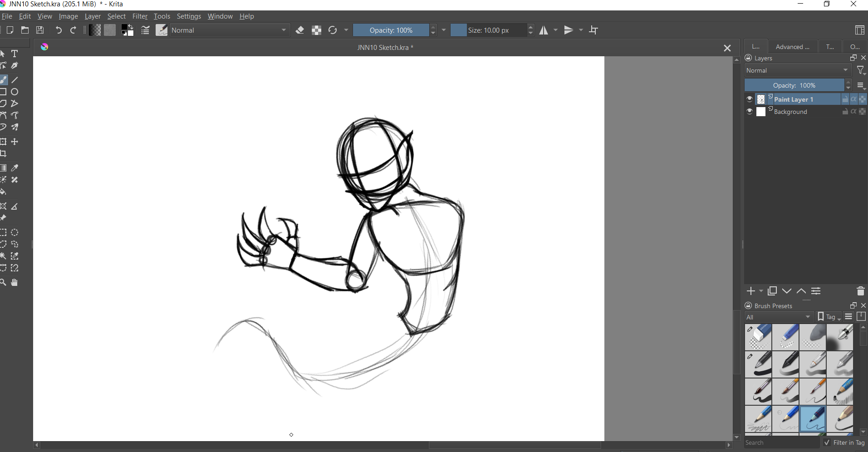
Task: Toggle vertical mirror tool
Action: coord(569,30)
